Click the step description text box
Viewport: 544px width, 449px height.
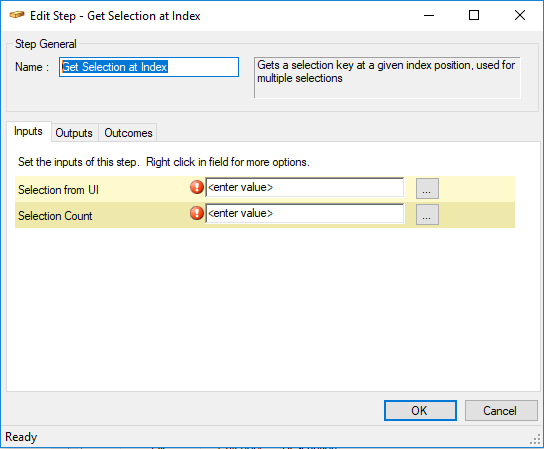coord(387,78)
